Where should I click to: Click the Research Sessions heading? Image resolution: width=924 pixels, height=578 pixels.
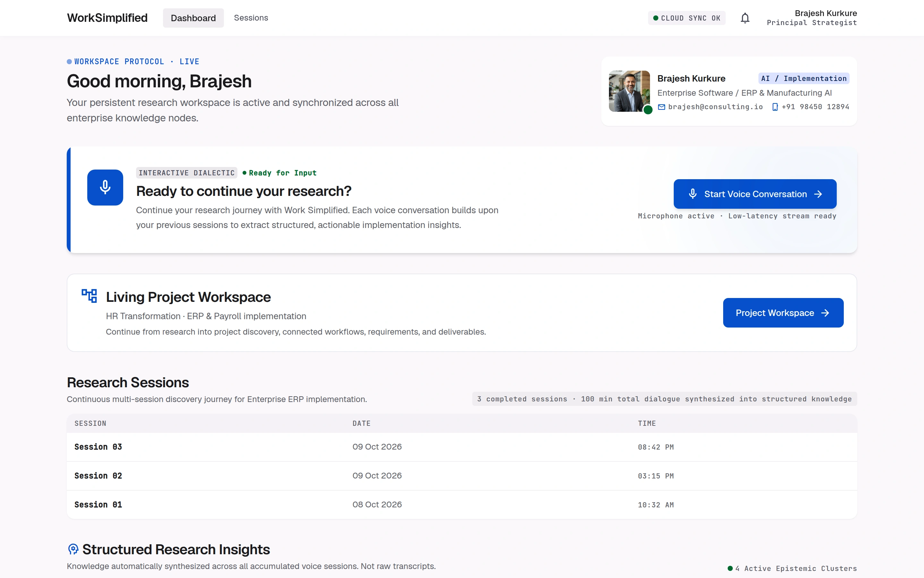coord(128,382)
